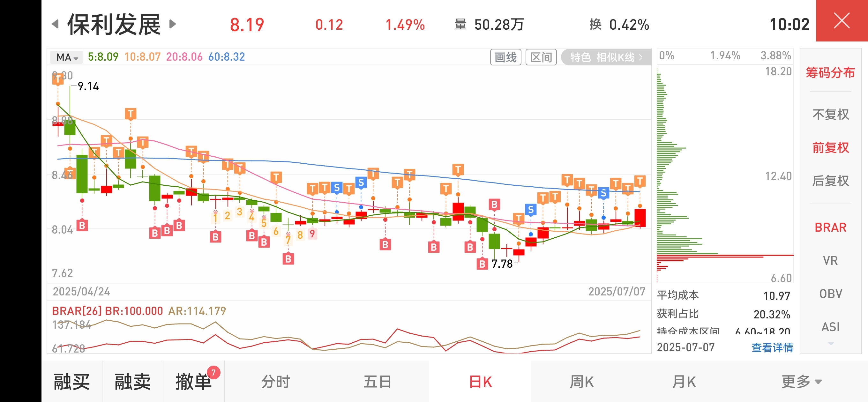Switch to the 日K daily candlestick tab

tap(480, 382)
